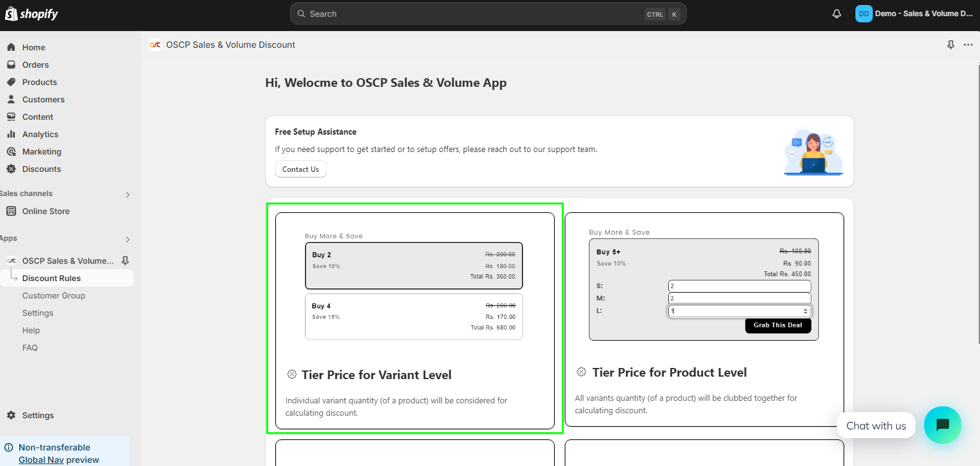Open the three-dot more actions menu
Image resolution: width=980 pixels, height=466 pixels.
coord(968,45)
